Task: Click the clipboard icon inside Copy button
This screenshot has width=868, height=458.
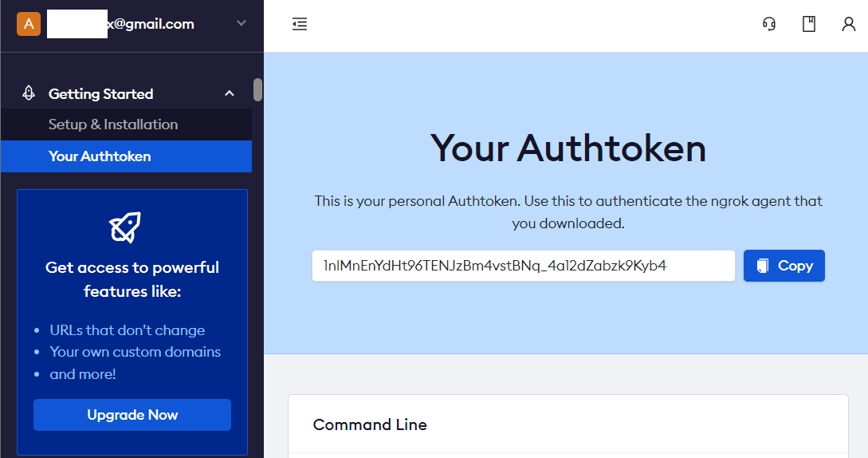Action: (x=763, y=266)
